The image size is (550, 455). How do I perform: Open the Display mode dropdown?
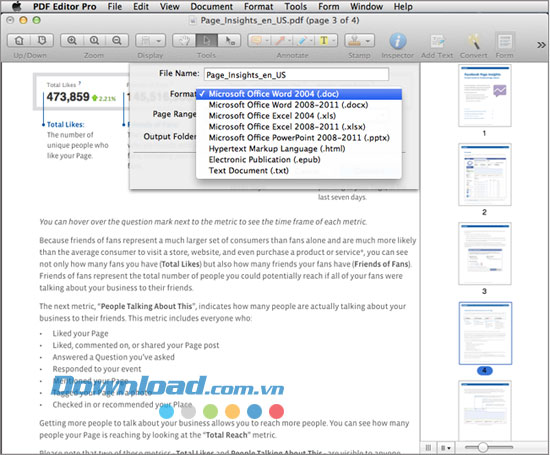(x=150, y=41)
